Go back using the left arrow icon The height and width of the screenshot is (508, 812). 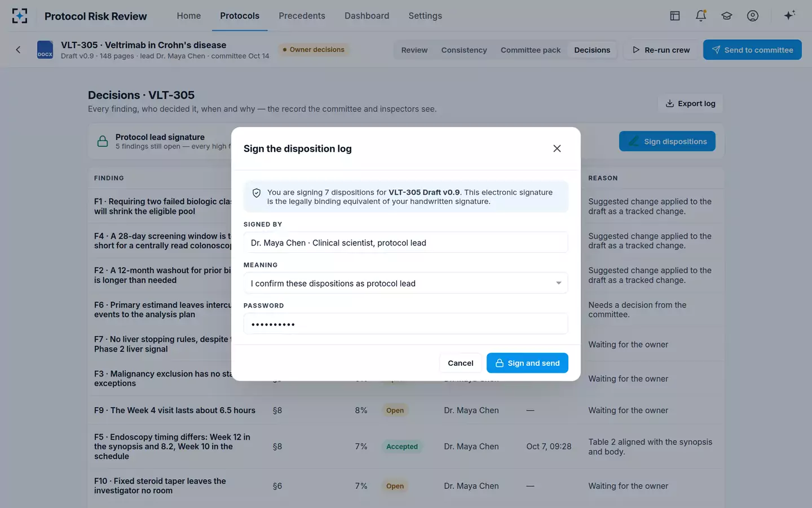click(x=18, y=50)
